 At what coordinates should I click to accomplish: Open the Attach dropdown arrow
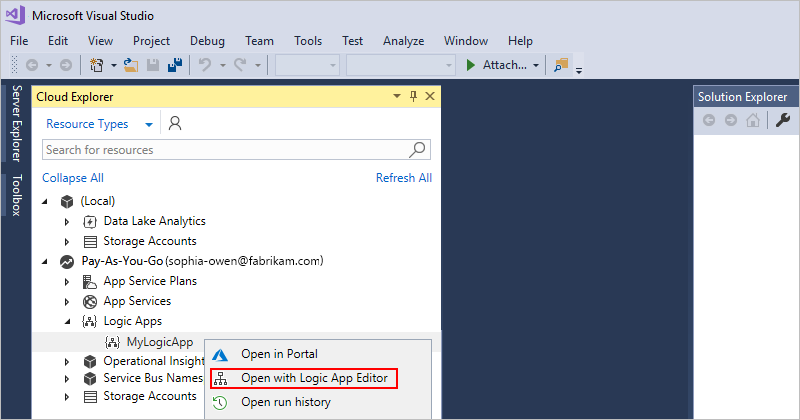tap(536, 65)
